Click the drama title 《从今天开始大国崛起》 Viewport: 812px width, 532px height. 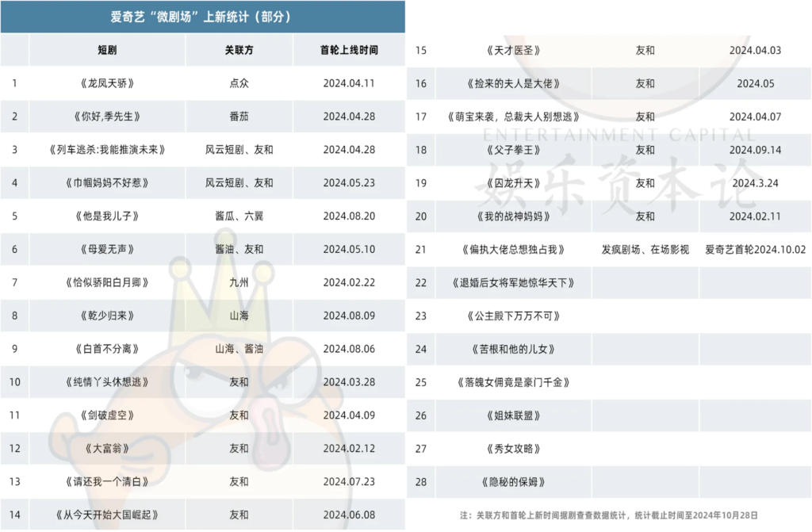coord(107,515)
